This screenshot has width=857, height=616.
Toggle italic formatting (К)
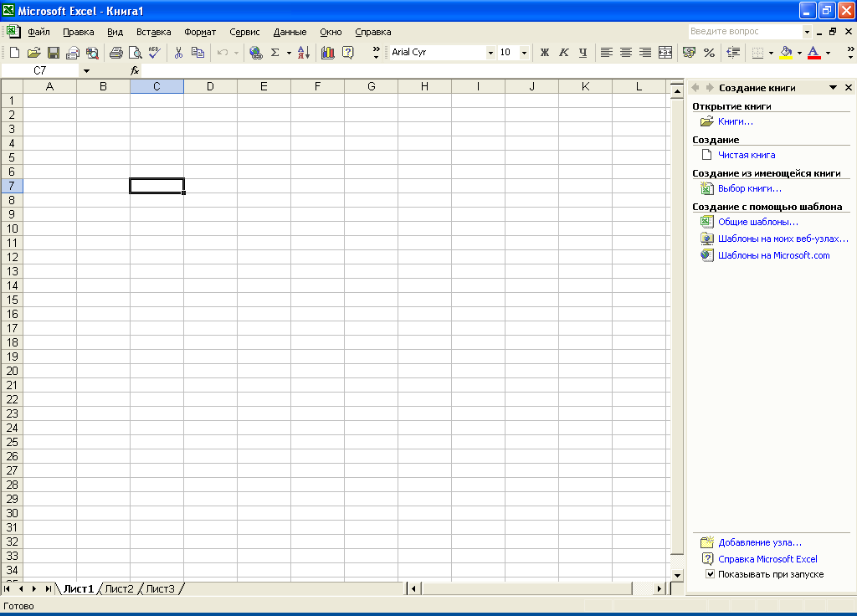coord(563,53)
